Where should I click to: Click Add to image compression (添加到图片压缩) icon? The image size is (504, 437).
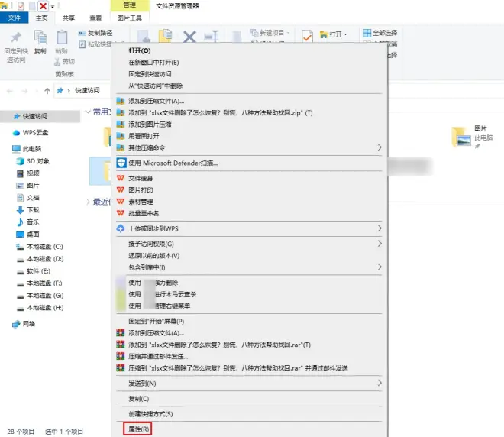coord(121,124)
